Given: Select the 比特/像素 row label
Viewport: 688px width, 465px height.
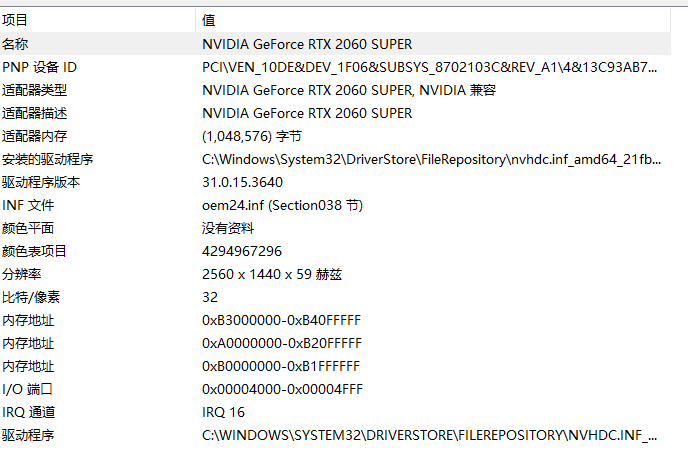Looking at the screenshot, I should click(31, 297).
